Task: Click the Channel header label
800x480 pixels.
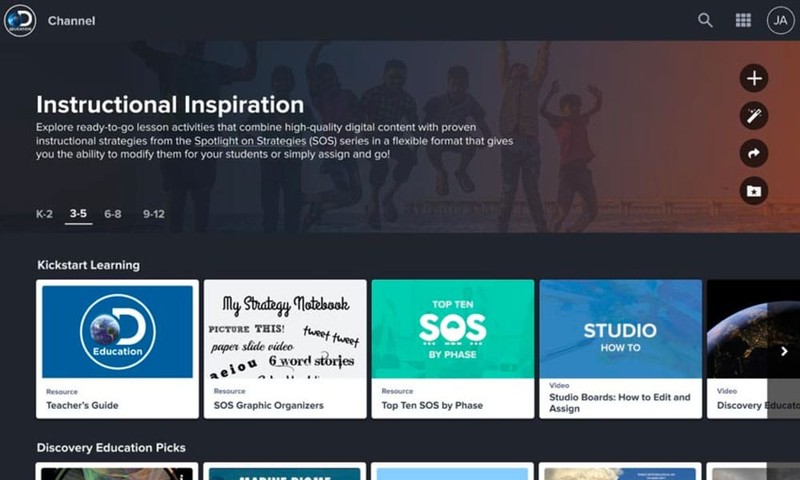Action: pos(71,21)
